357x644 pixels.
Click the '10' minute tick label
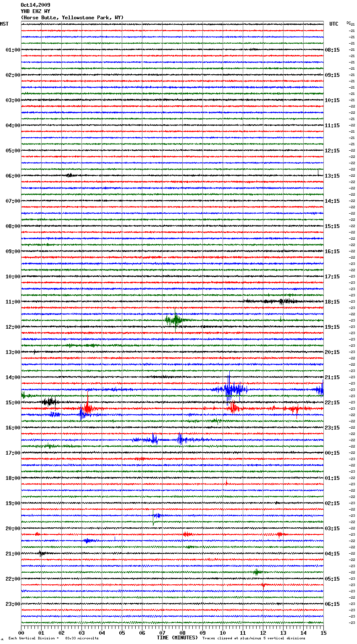(223, 633)
